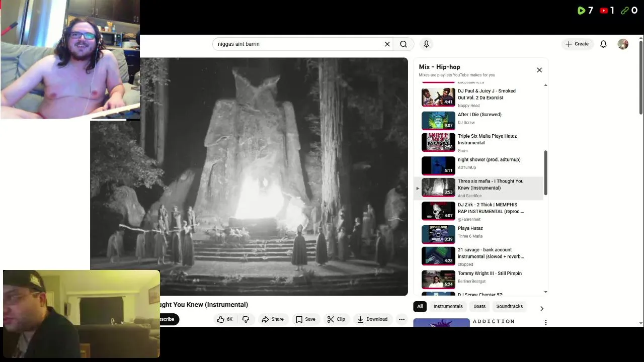Share the current video

273,319
